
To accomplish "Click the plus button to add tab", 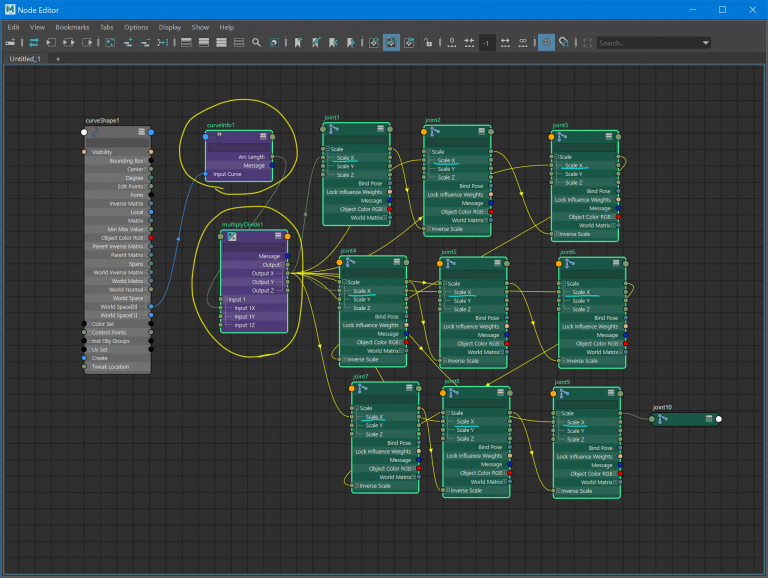I will (57, 59).
